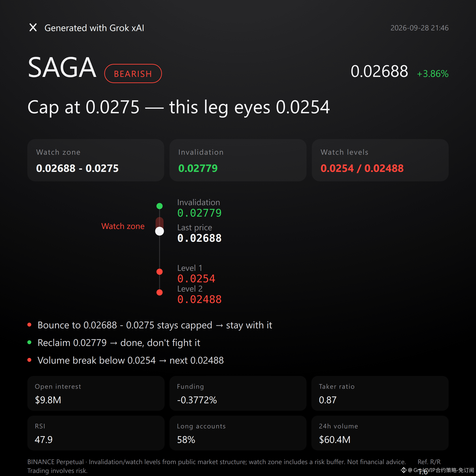Click the X logo icon
Image resolution: width=476 pixels, height=476 pixels.
tap(33, 28)
